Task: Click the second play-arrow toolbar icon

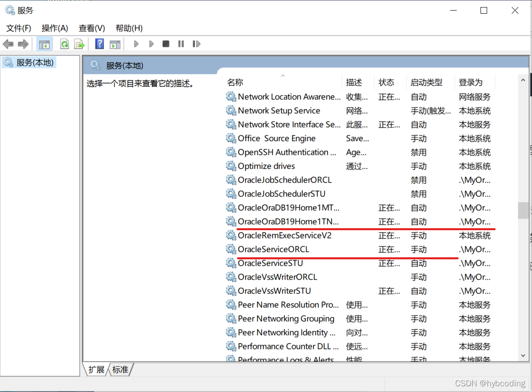Action: pyautogui.click(x=151, y=44)
